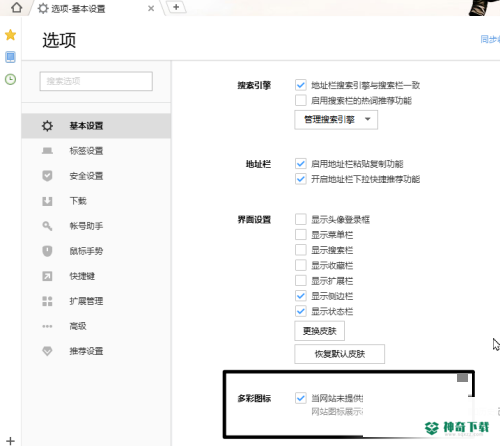
Task: Toggle 显示收藏栏 checkbox
Action: coord(301,265)
